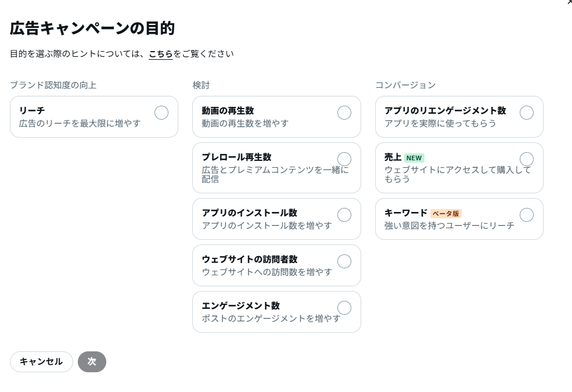Choose the プレロール再生数 radio option
This screenshot has height=392, width=572.
coord(344,159)
